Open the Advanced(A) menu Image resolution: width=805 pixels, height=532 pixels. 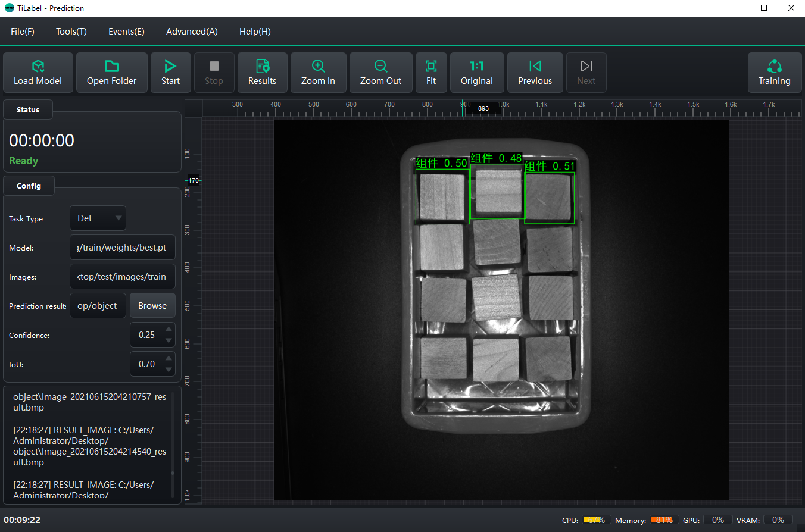coord(192,32)
